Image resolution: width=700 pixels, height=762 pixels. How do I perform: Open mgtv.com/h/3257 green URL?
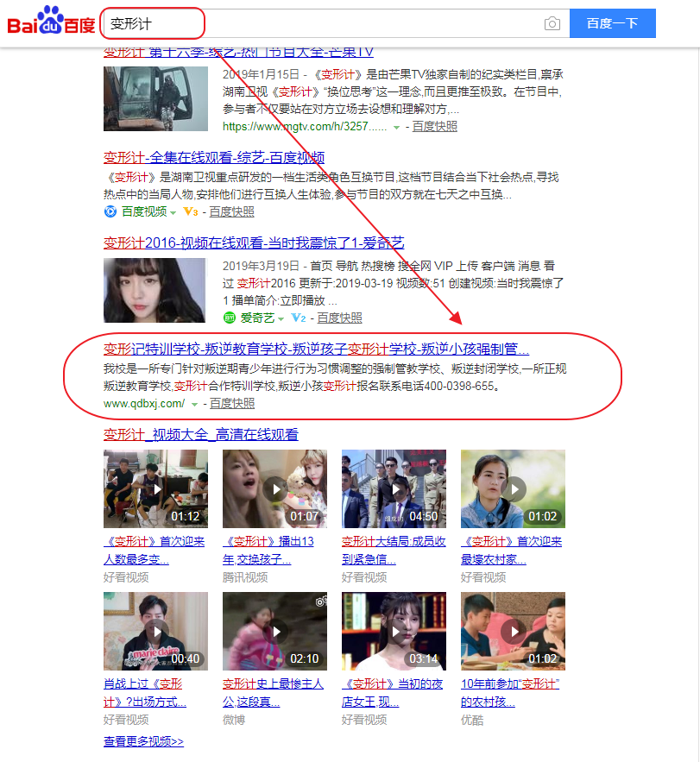coord(305,126)
